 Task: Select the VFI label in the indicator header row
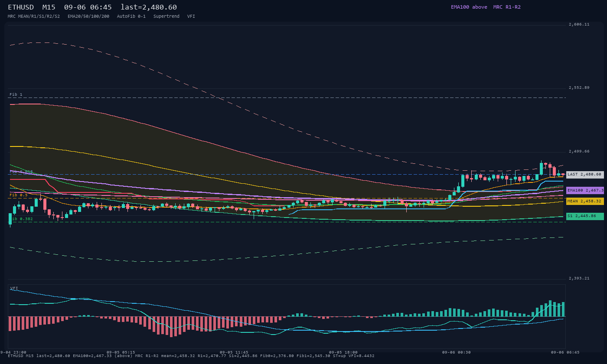pos(191,16)
